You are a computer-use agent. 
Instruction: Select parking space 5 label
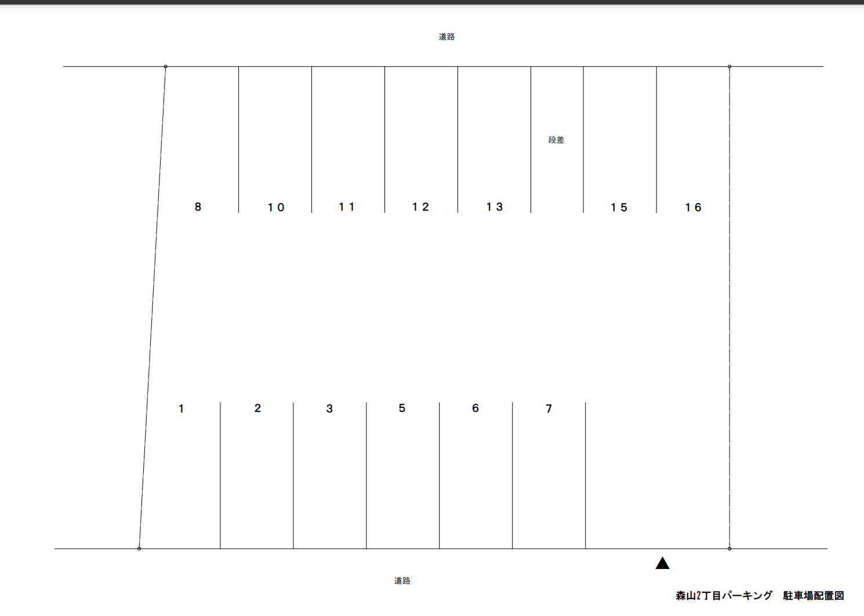(x=402, y=408)
